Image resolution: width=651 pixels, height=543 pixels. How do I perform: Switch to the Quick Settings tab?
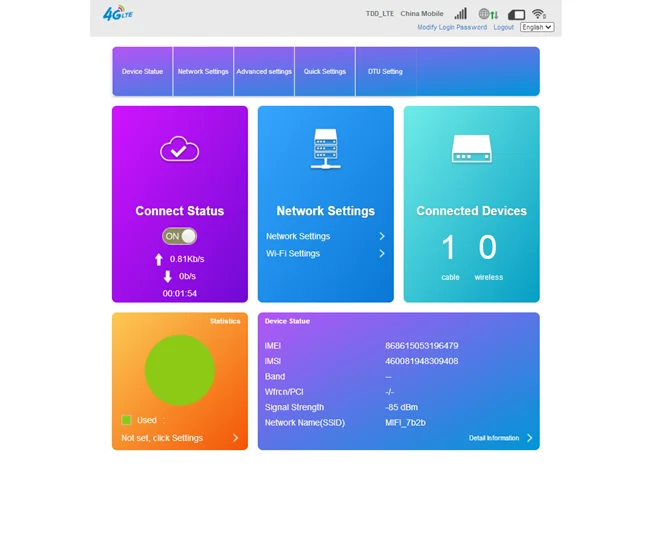pos(325,72)
